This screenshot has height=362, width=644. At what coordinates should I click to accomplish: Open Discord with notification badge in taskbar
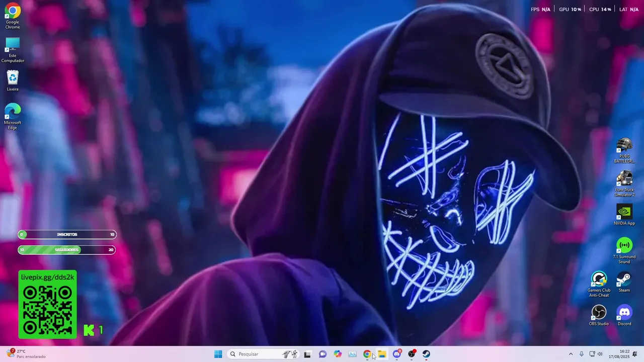(397, 354)
